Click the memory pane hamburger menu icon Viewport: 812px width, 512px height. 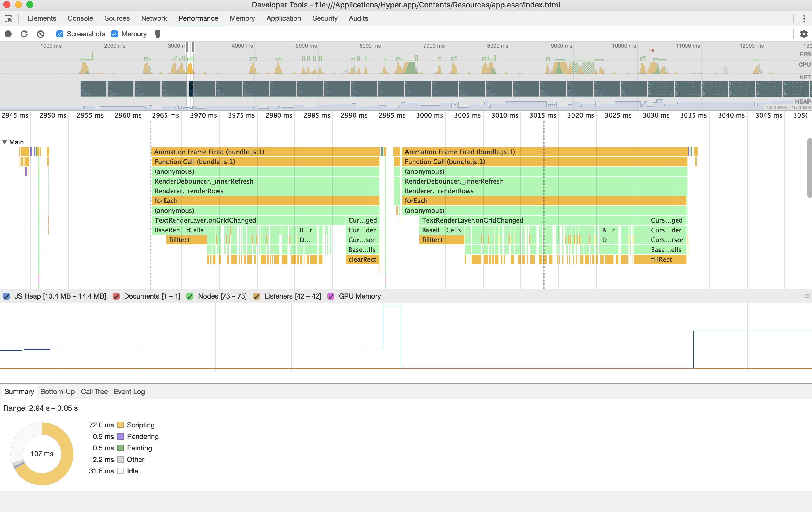tap(807, 296)
